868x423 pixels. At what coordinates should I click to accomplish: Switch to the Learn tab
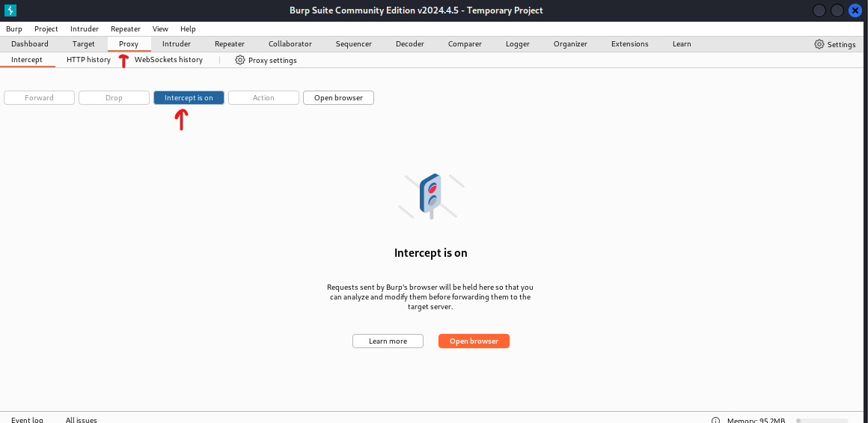[682, 43]
